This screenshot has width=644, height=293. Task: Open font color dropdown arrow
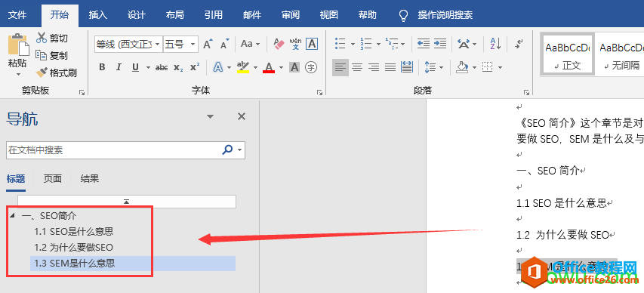pyautogui.click(x=282, y=67)
